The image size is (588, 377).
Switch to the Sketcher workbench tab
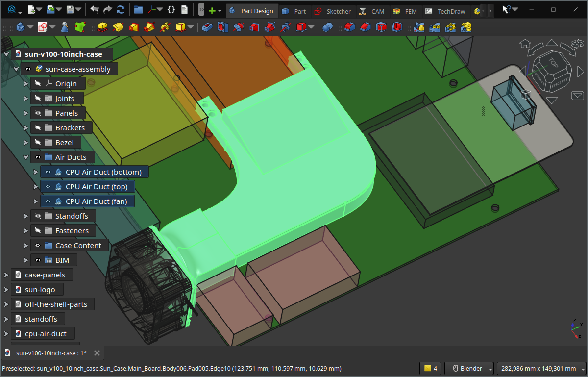pos(333,11)
